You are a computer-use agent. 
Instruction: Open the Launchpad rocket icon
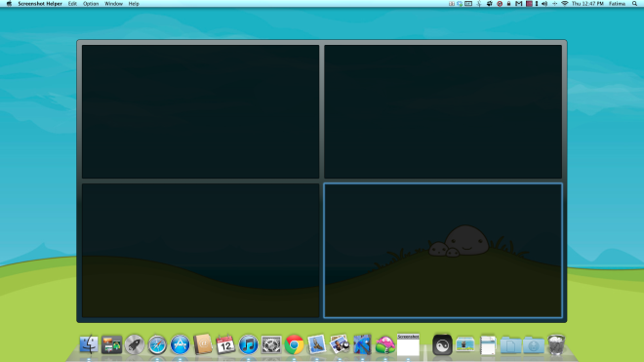tap(135, 344)
